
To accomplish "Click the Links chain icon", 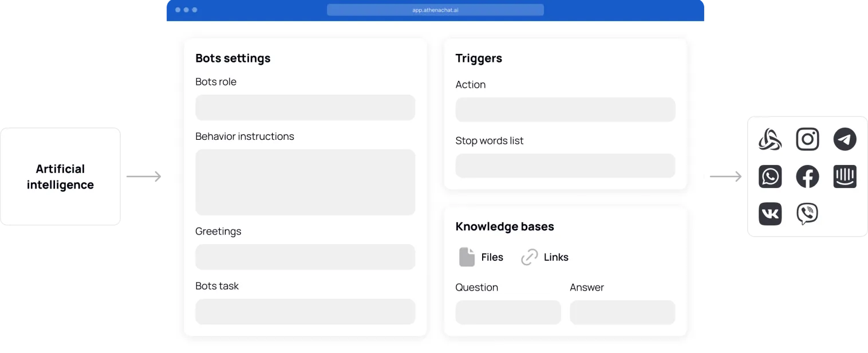I will [x=530, y=257].
